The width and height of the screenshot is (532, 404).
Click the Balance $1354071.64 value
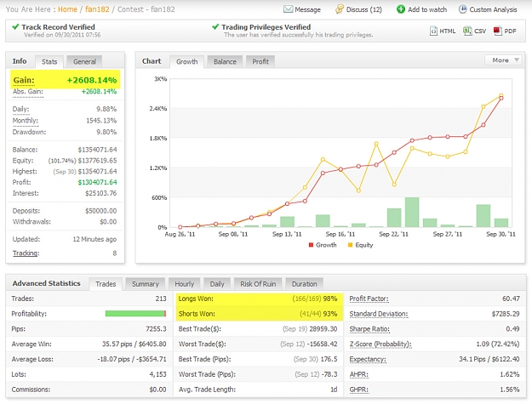click(x=97, y=150)
